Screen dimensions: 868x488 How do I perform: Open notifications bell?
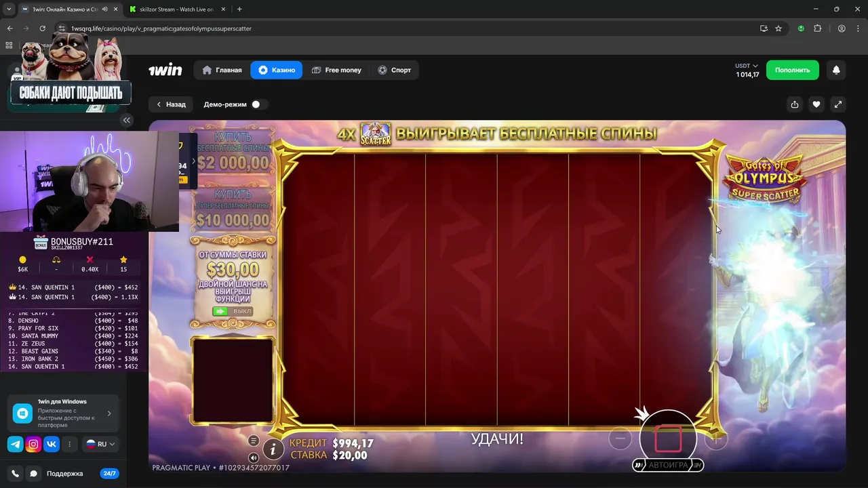point(836,70)
